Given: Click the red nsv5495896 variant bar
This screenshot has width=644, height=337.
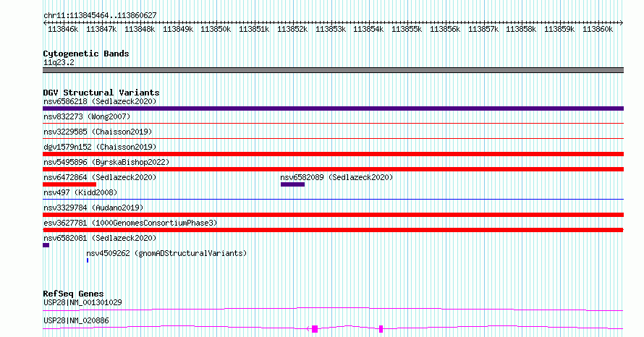Looking at the screenshot, I should [x=333, y=169].
